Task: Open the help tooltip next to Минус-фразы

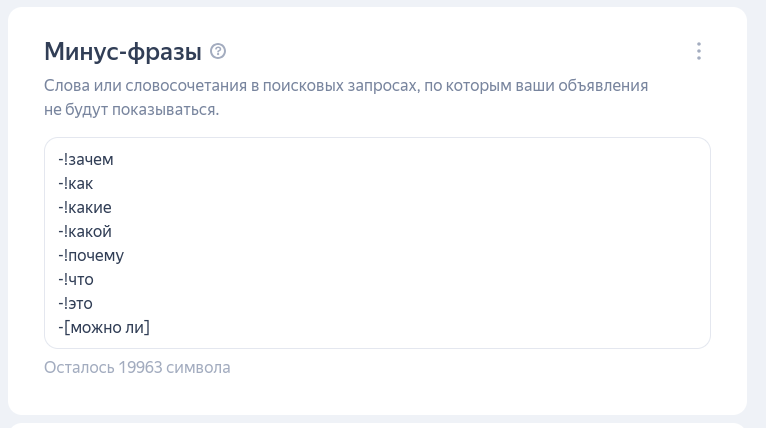Action: coord(218,51)
